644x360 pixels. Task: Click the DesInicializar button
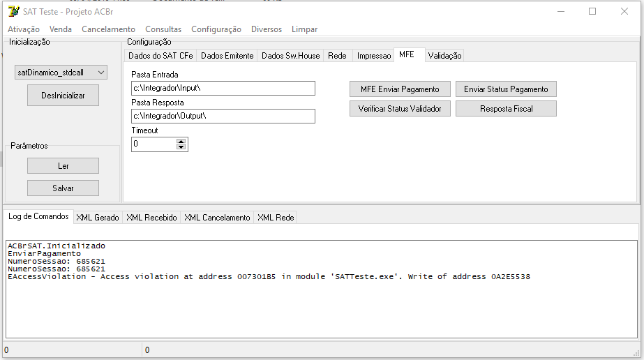tap(63, 96)
